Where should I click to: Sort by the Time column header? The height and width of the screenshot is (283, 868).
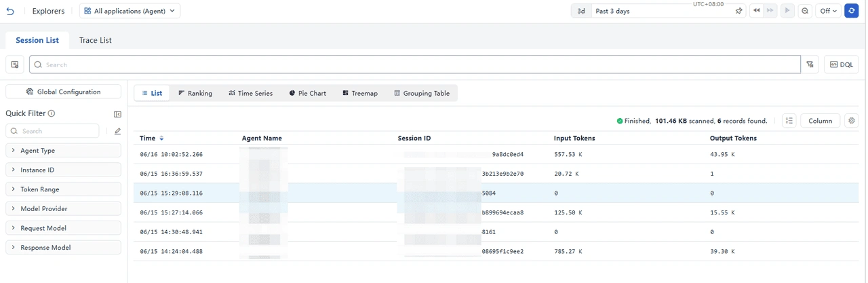tap(151, 138)
